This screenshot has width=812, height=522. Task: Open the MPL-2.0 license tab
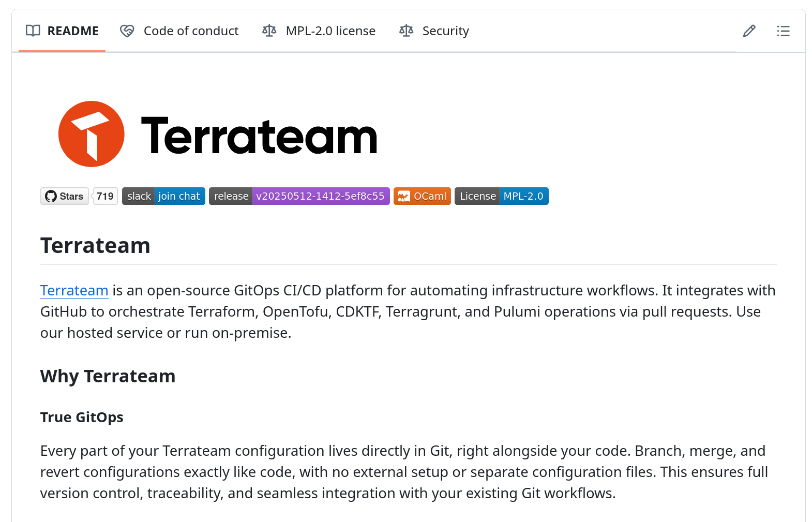[x=319, y=31]
